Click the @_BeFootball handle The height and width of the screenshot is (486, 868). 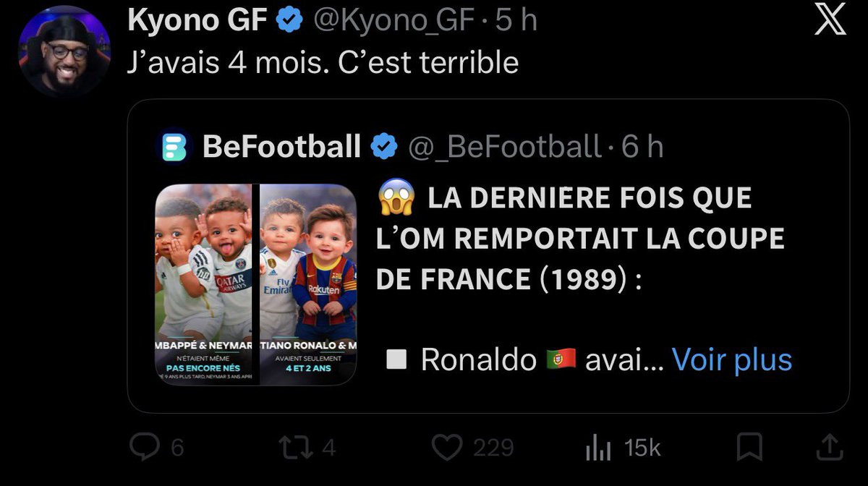pyautogui.click(x=504, y=147)
